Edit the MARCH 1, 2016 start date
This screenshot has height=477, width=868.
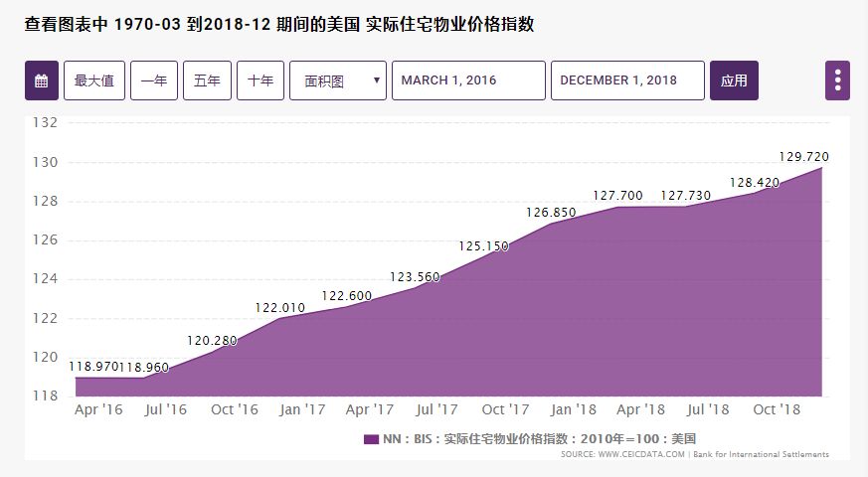[468, 80]
